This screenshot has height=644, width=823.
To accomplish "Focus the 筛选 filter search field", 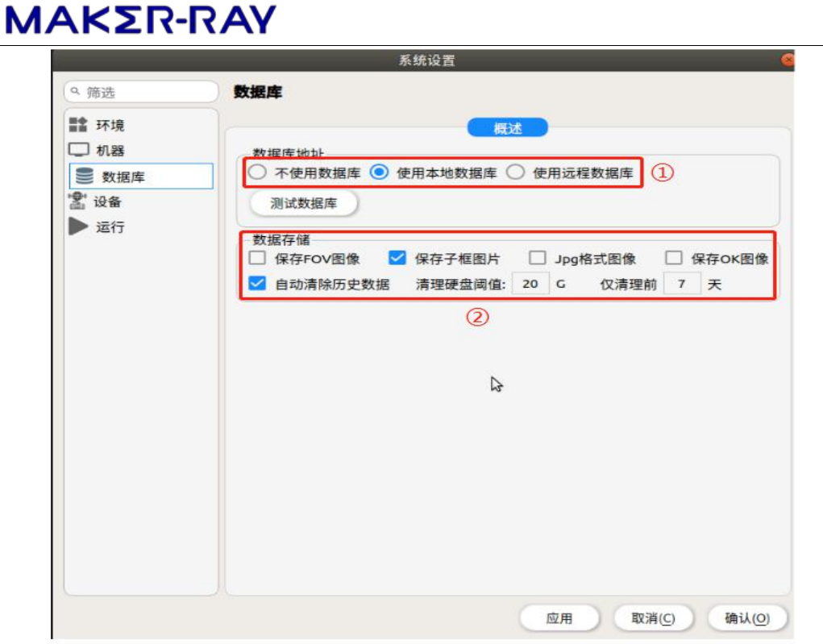I will pos(141,92).
